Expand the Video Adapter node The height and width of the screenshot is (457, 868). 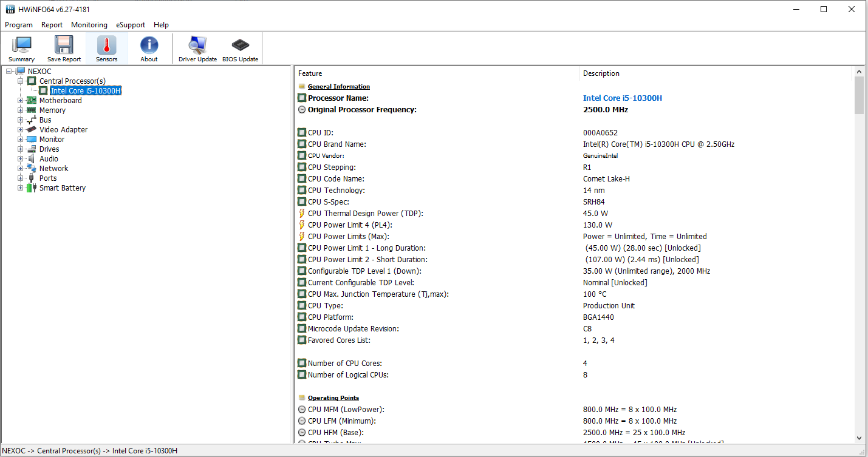pyautogui.click(x=20, y=130)
